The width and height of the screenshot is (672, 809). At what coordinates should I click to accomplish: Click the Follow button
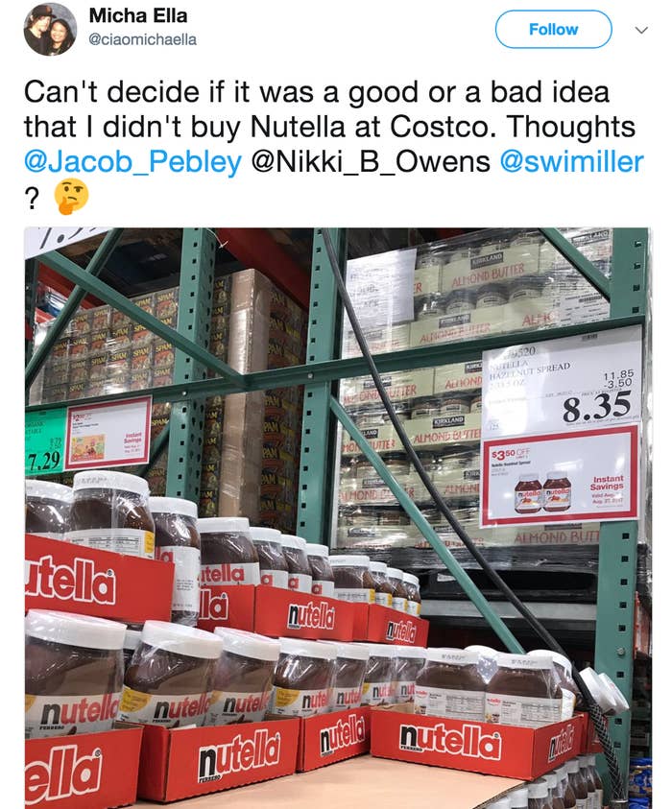coord(553,30)
